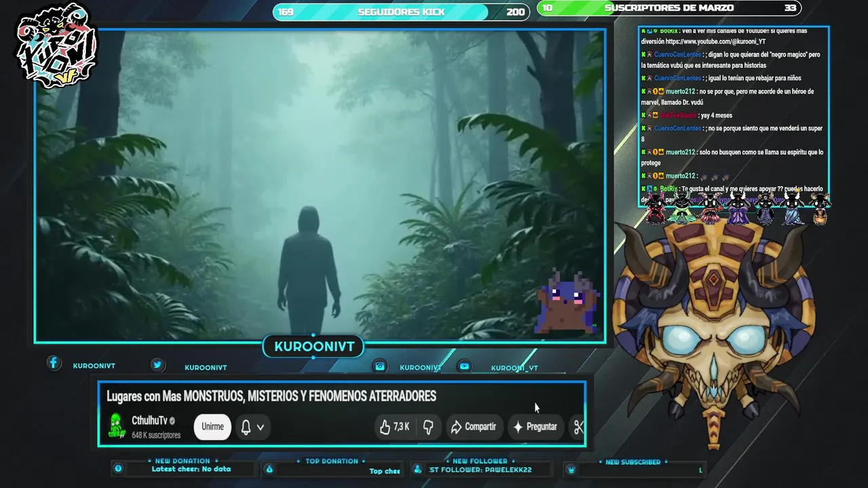Click the 33 subscriber goal number

pos(790,8)
